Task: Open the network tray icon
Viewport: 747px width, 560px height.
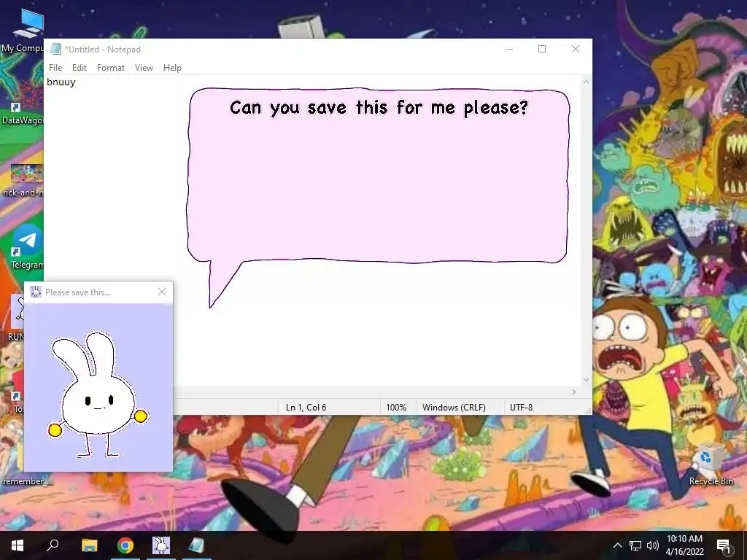Action: [x=635, y=545]
